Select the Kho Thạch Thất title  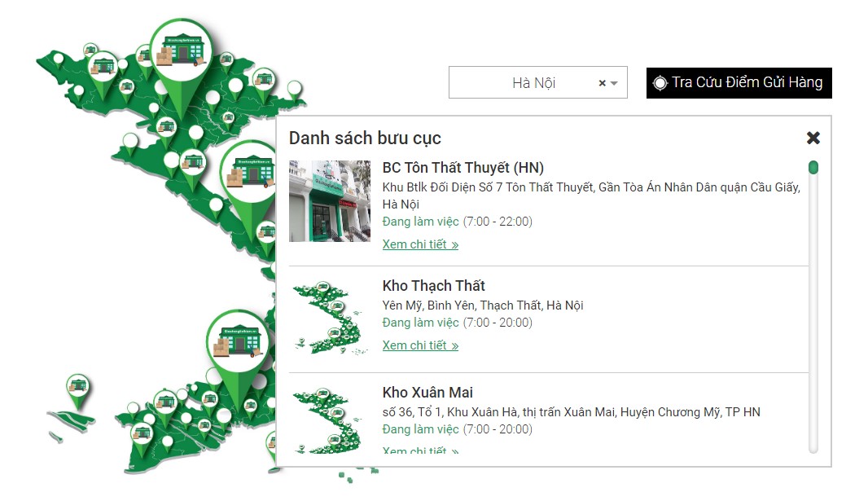[x=433, y=286]
